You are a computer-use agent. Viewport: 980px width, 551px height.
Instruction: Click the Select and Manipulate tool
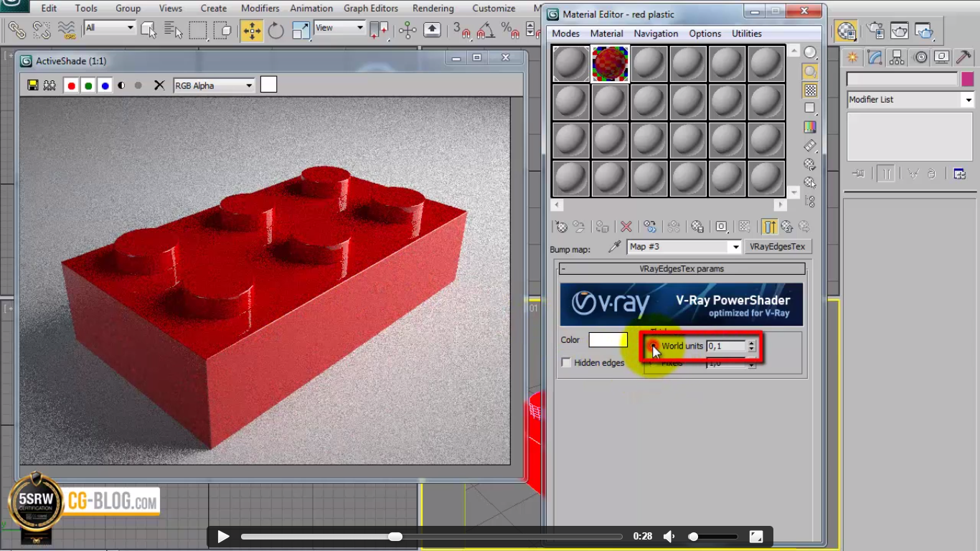click(x=407, y=30)
